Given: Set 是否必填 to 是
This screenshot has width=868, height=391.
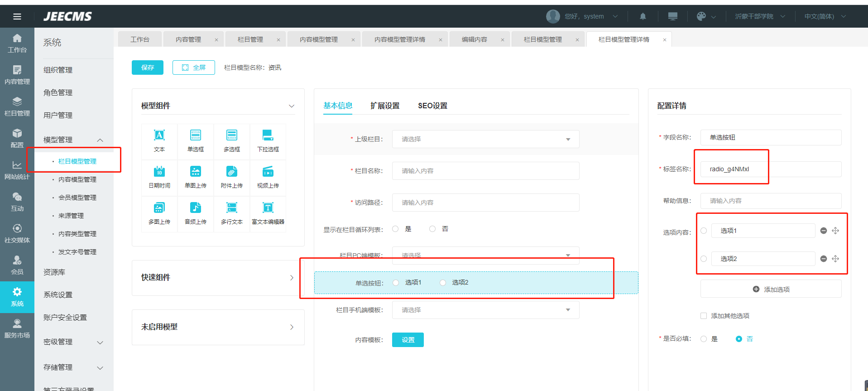Looking at the screenshot, I should pyautogui.click(x=704, y=339).
